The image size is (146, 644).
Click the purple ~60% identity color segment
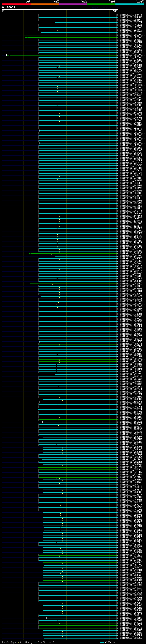point(73,4)
